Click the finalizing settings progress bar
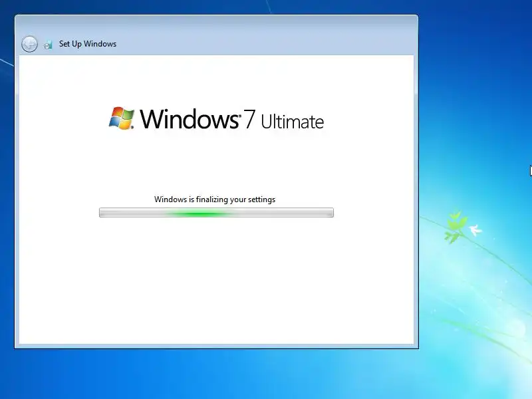Image resolution: width=532 pixels, height=399 pixels. click(216, 213)
